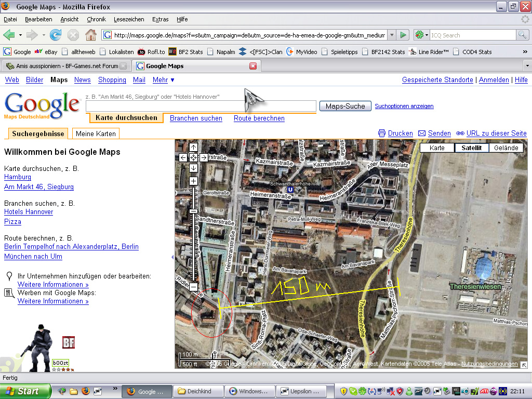Screen dimensions: 532x399
Task: Zoom out with the map minus button
Action: 193,287
